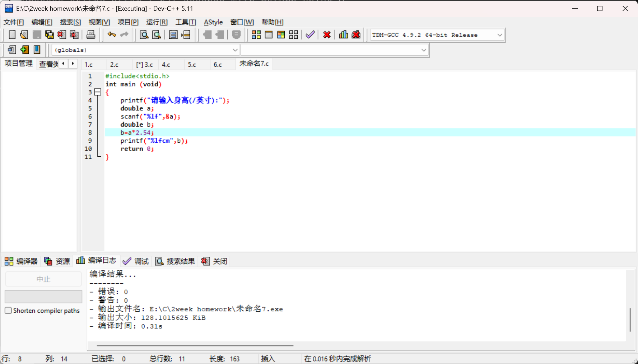Viewport: 638px width, 364px height.
Task: Switch to the 5.c file tab
Action: [x=192, y=65]
